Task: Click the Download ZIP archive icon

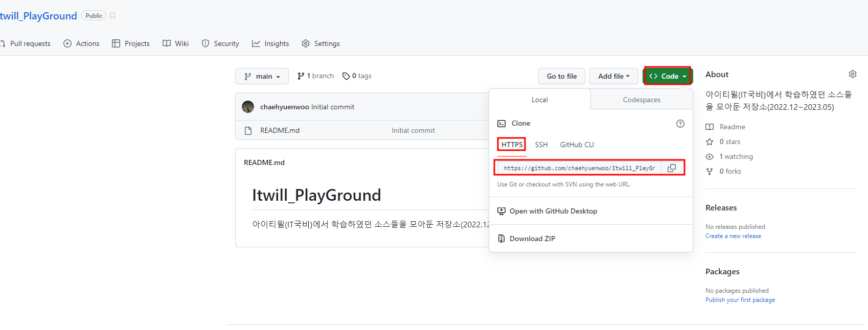Action: 501,239
